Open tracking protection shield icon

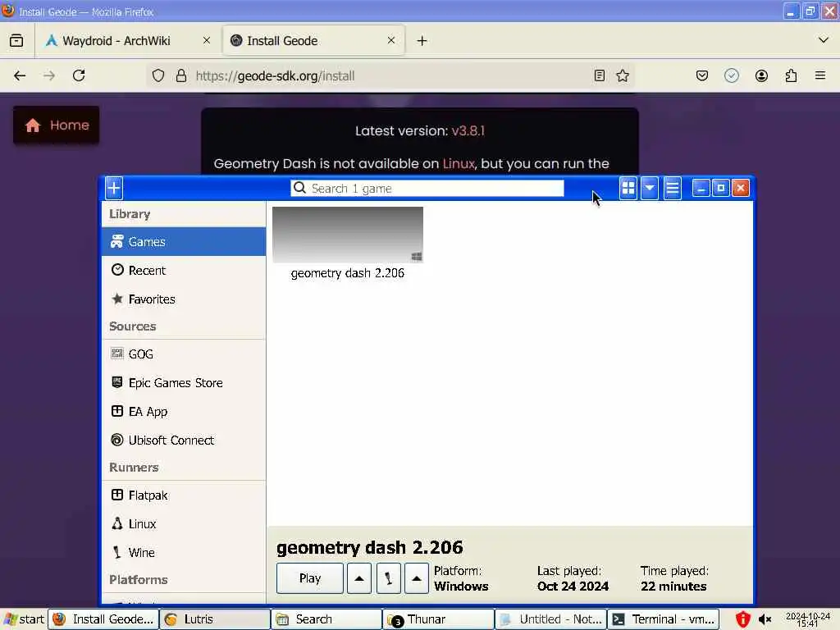[158, 75]
